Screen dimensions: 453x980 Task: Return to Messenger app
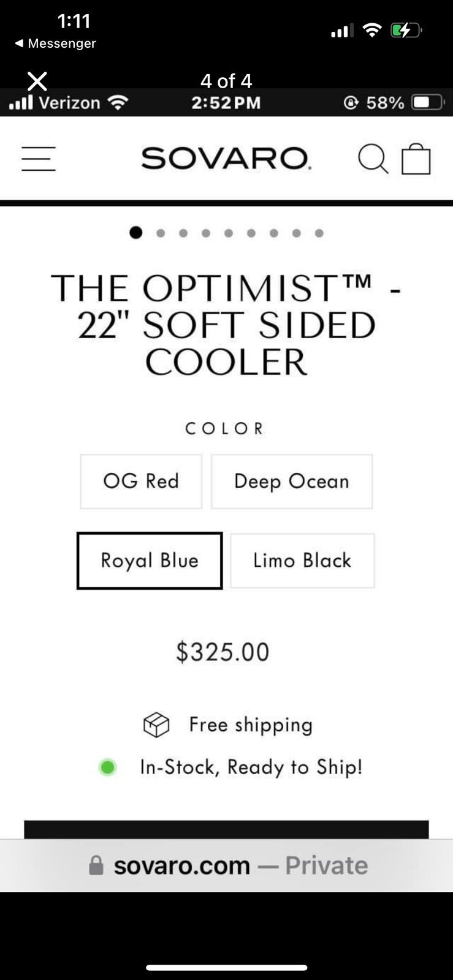[x=55, y=43]
